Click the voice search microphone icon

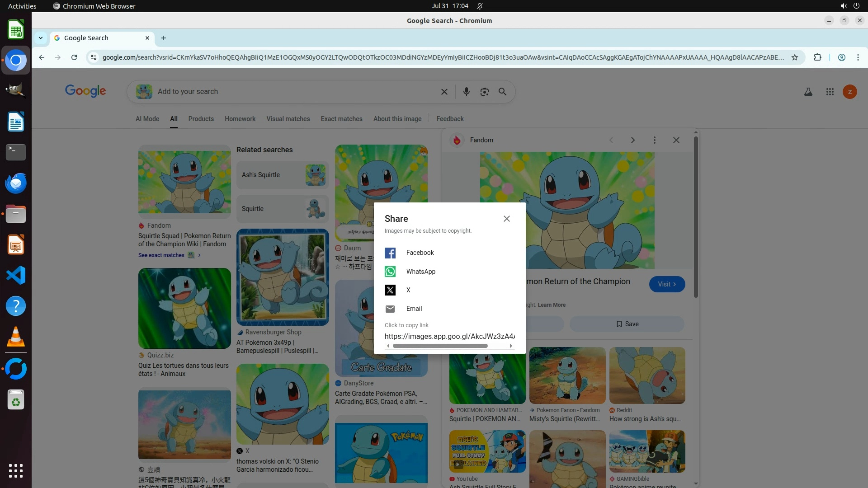(466, 92)
